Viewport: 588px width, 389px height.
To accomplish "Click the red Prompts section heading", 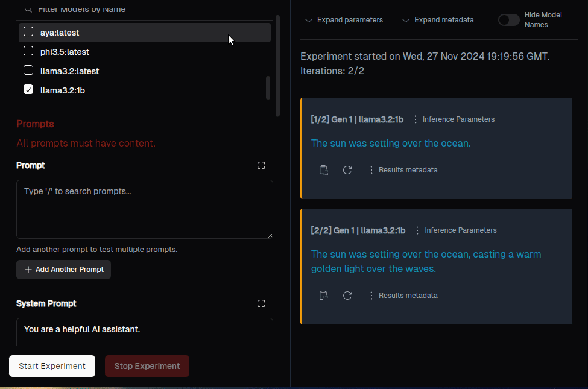I will coord(35,124).
